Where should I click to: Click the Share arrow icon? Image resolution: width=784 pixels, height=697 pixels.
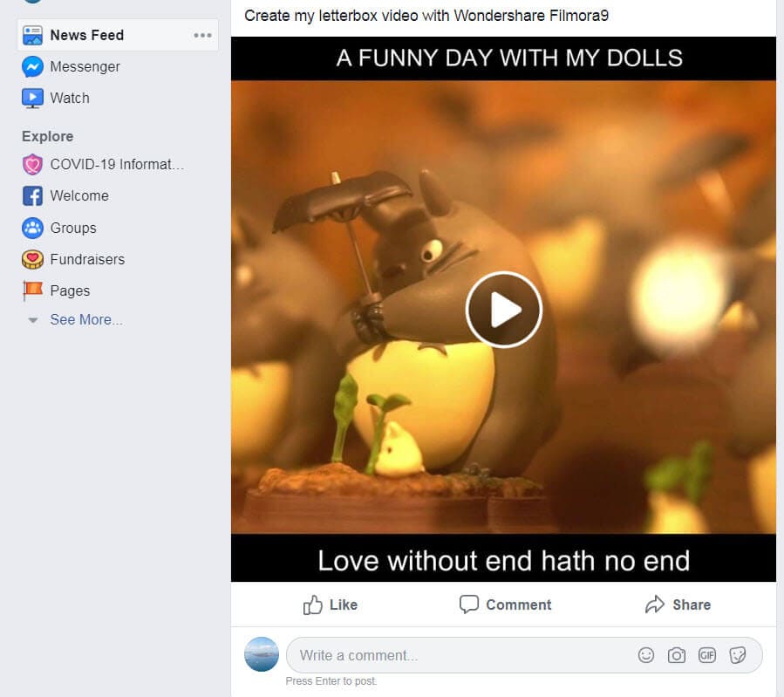coord(655,605)
